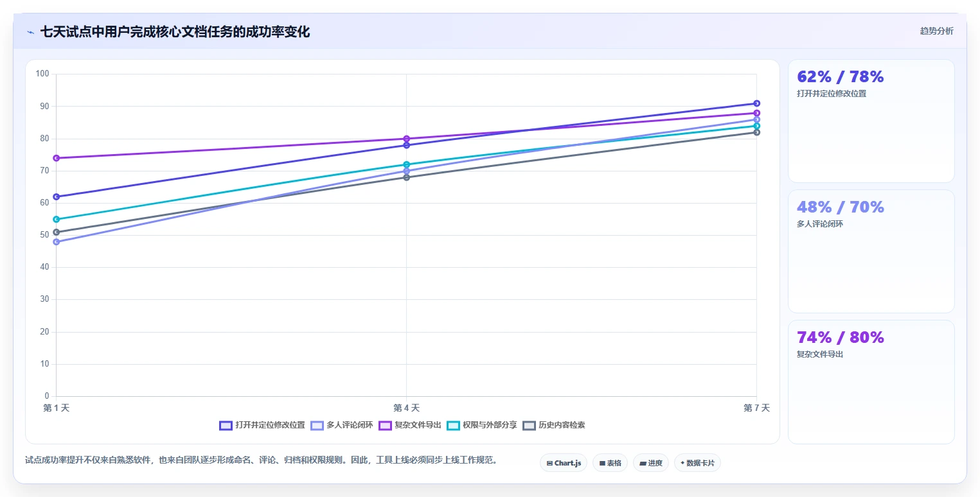The image size is (980, 497).
Task: Click the Chart.js tag
Action: click(x=564, y=463)
